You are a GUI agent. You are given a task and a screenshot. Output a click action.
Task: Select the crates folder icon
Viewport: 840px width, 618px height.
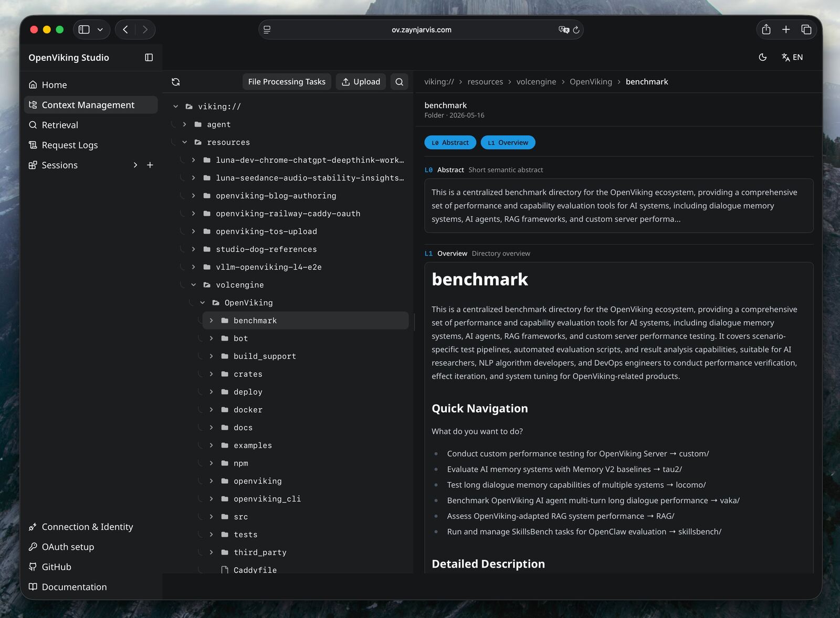coord(225,374)
